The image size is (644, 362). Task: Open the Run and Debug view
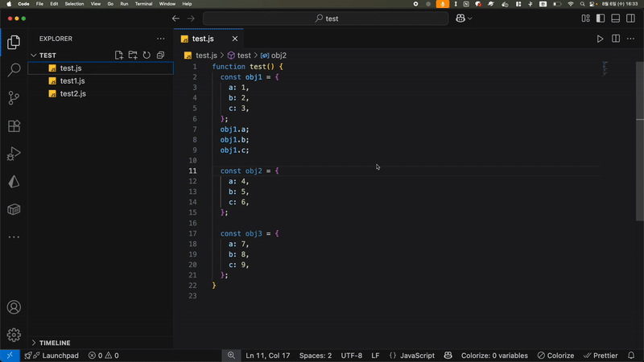coord(14,154)
